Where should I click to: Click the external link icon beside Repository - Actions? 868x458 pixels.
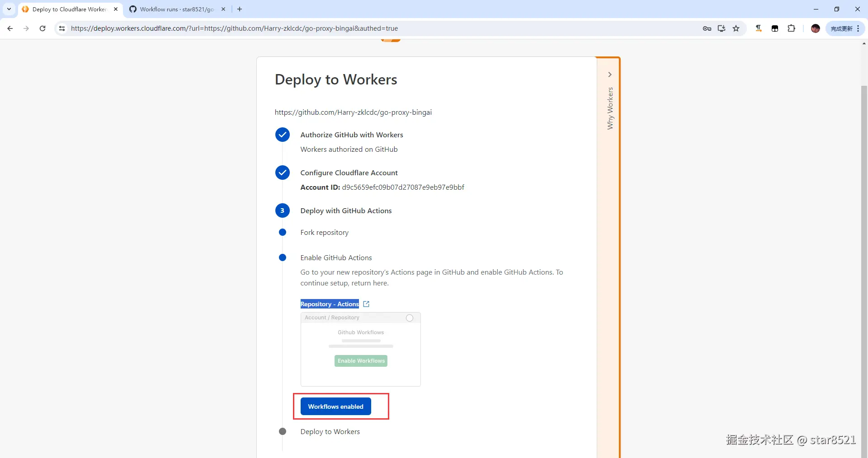coord(366,304)
